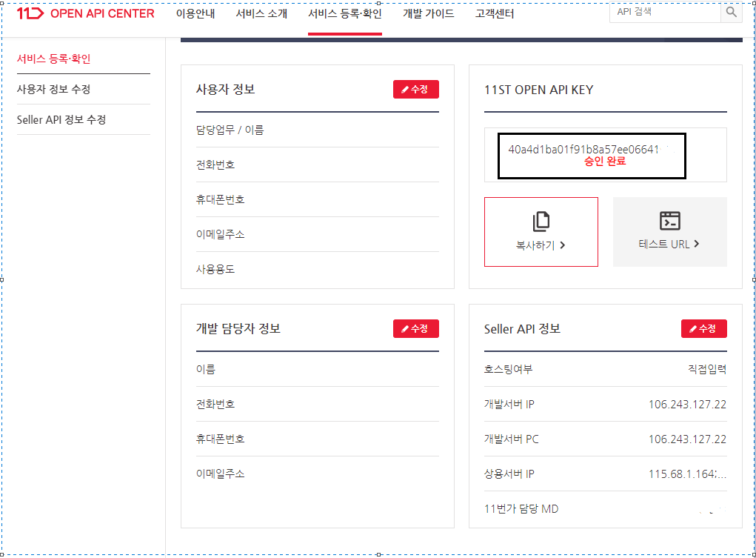
Task: Click 이름 row under 개발 담당자 정보
Action: pos(317,369)
